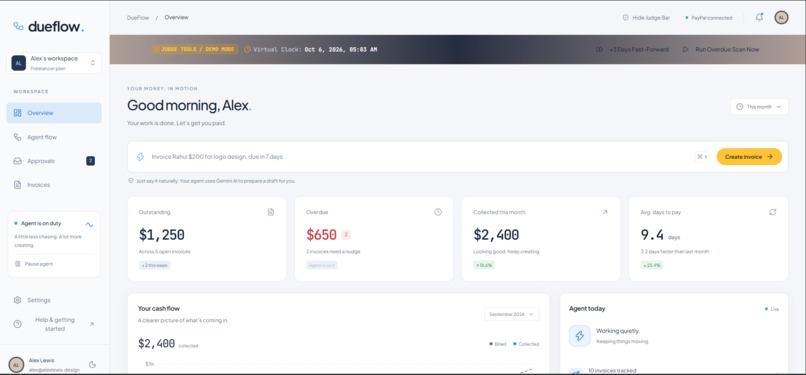This screenshot has height=375, width=806.
Task: Open Agent flow page
Action: (x=54, y=137)
